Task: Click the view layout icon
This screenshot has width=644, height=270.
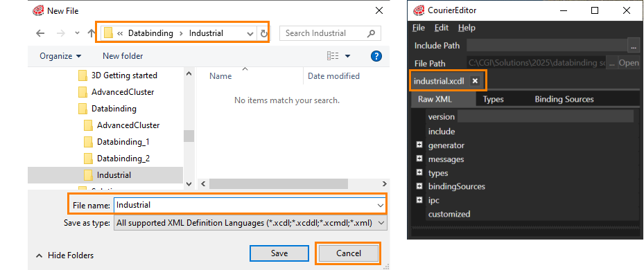Action: pos(333,56)
